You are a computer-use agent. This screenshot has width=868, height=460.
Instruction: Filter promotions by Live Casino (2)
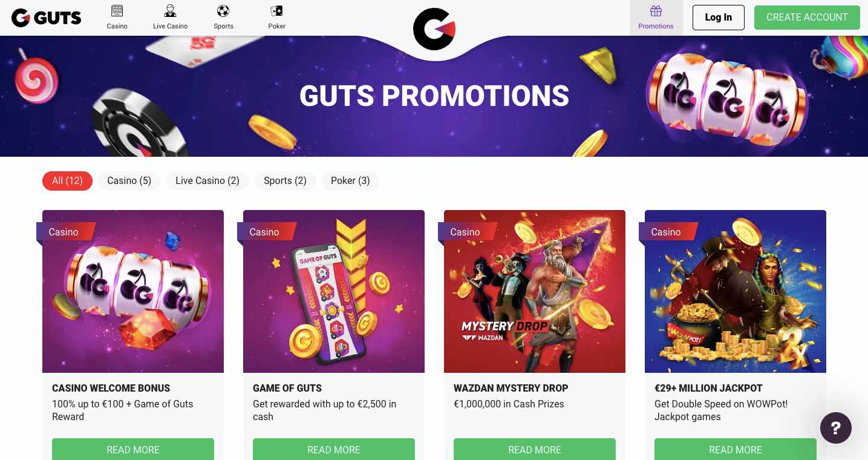tap(207, 180)
